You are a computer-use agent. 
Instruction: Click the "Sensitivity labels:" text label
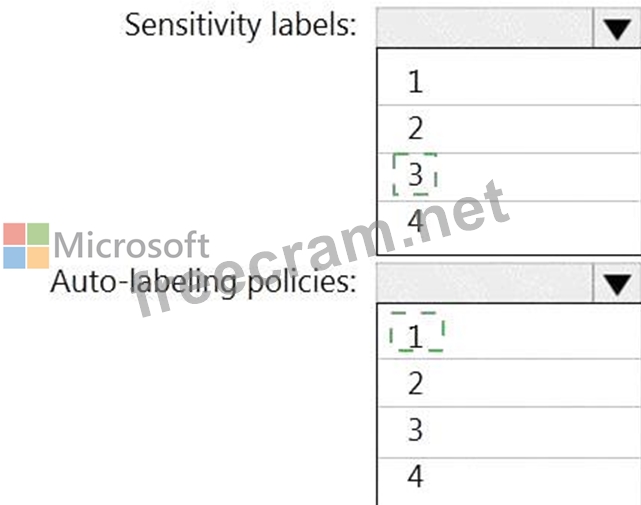240,26
